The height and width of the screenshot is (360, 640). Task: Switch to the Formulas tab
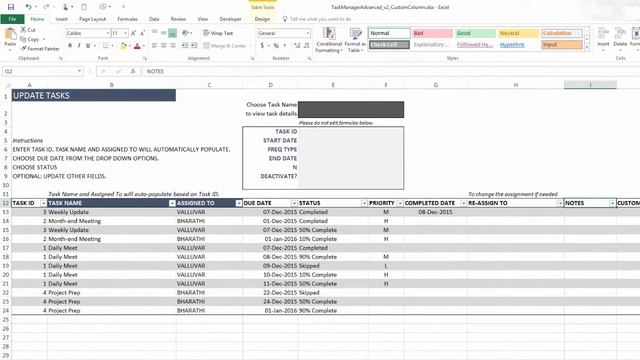[x=127, y=19]
